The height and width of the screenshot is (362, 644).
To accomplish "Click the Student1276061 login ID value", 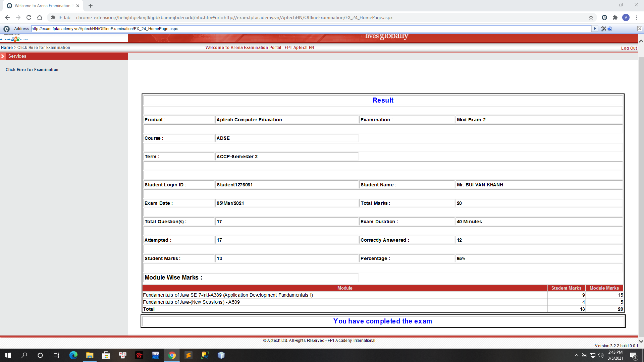I will [235, 185].
